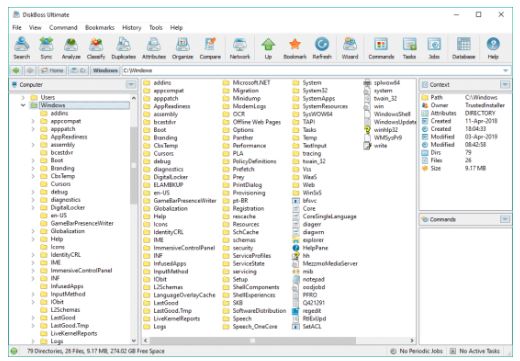Go Up one directory level
This screenshot has height=361, width=520.
(x=268, y=48)
